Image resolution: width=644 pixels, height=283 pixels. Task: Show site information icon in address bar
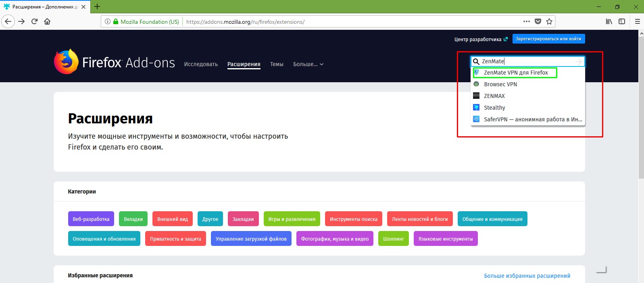tap(108, 21)
